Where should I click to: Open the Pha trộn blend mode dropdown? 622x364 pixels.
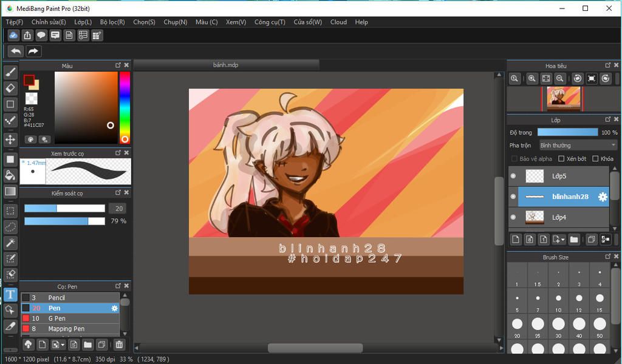pos(578,146)
